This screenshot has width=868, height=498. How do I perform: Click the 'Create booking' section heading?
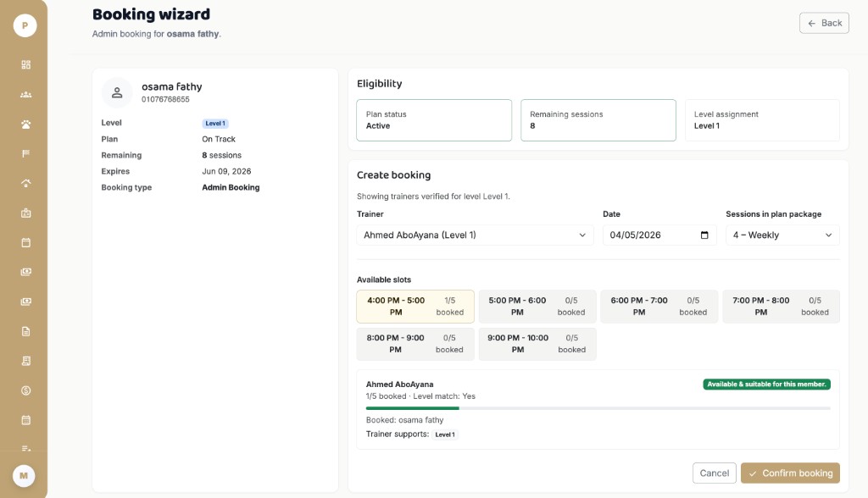tap(393, 174)
